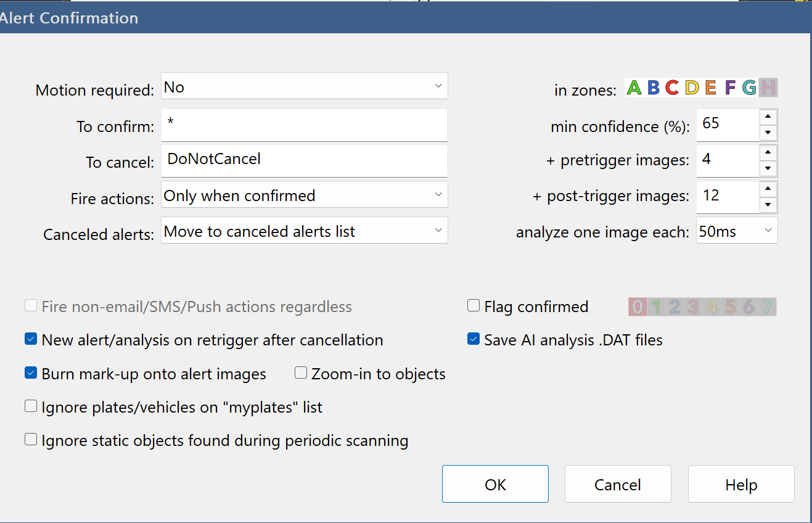
Task: Open the Canceled alerts dropdown
Action: coord(438,230)
